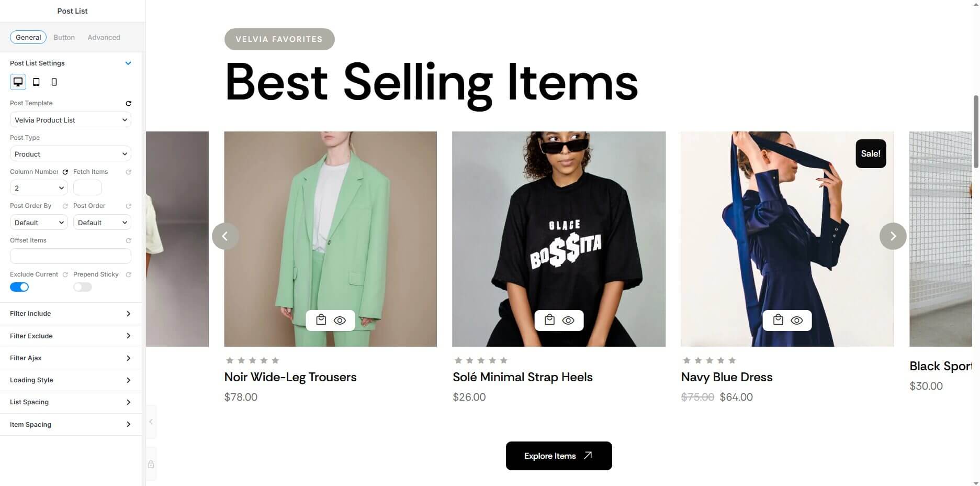Open the Post Type dropdown
Screen dimensions: 980x486
coord(71,154)
